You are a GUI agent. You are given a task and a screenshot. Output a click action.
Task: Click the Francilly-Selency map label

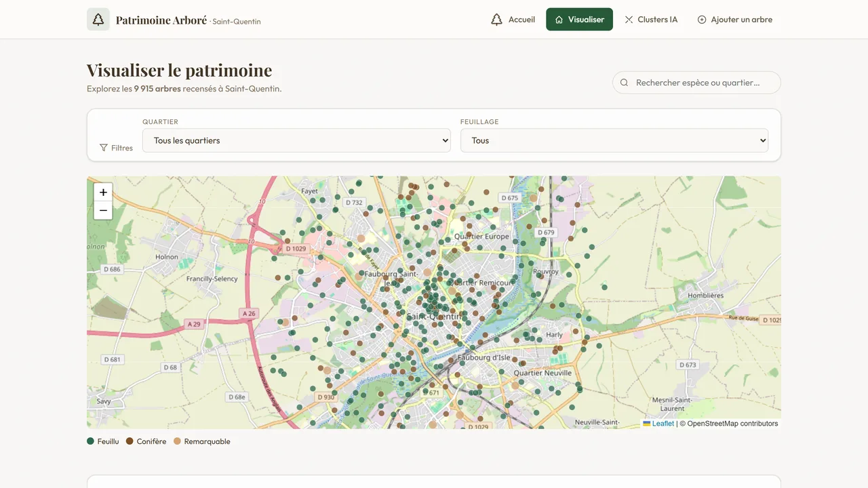(212, 279)
